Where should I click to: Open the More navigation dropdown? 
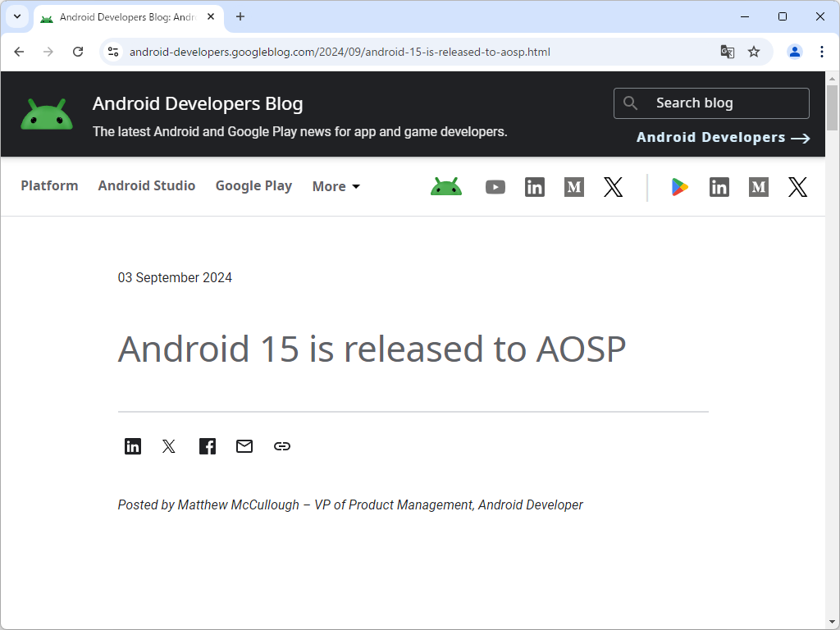coord(336,186)
